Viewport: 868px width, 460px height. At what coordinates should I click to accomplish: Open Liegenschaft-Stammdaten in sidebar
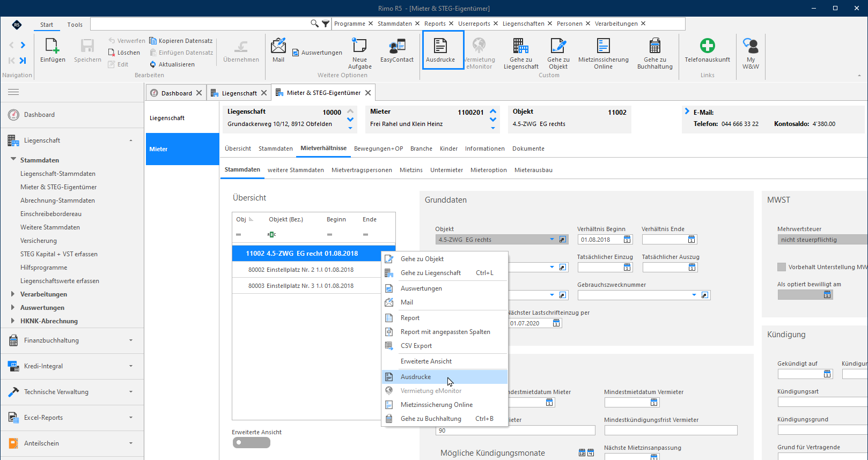point(58,174)
